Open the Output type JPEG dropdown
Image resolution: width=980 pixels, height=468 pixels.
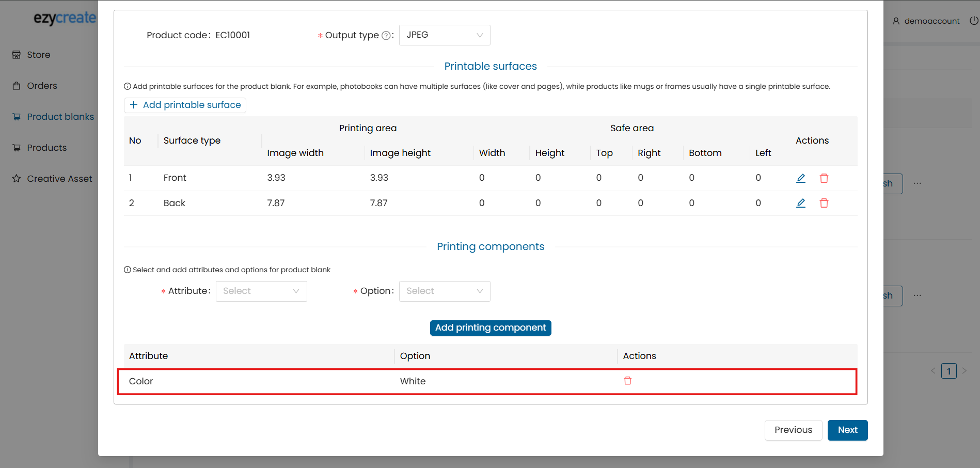coord(444,35)
